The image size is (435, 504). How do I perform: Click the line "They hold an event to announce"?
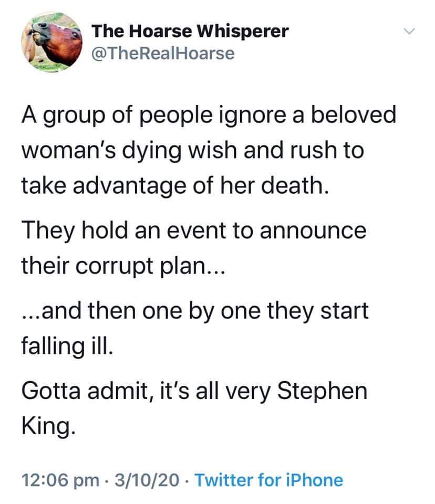[x=193, y=230]
